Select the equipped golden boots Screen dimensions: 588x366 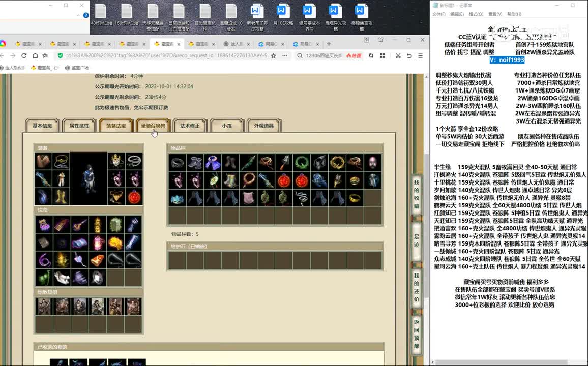pos(61,196)
